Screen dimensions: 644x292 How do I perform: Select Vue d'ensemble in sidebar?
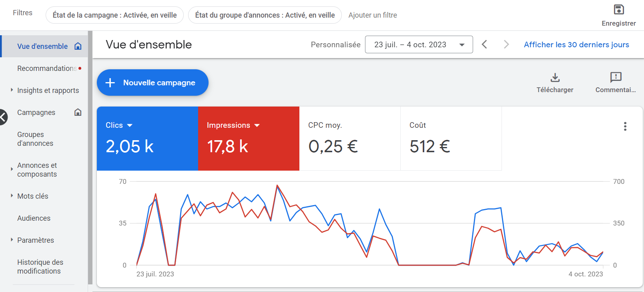[42, 46]
